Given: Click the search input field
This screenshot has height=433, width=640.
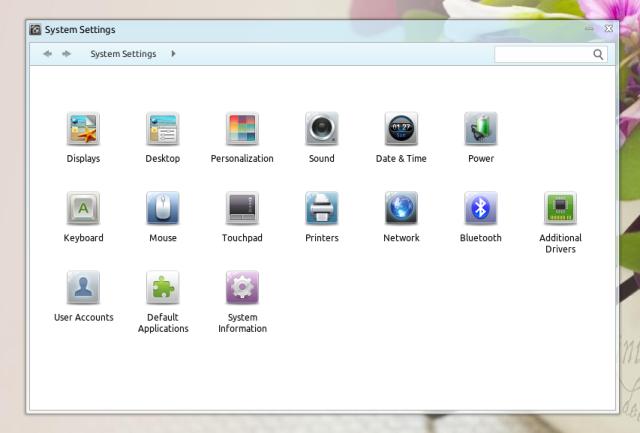Looking at the screenshot, I should tap(543, 54).
